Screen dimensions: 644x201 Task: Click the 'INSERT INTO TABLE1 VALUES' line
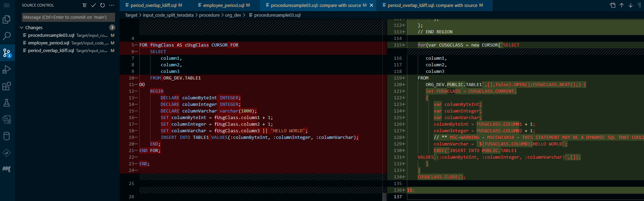point(259,137)
